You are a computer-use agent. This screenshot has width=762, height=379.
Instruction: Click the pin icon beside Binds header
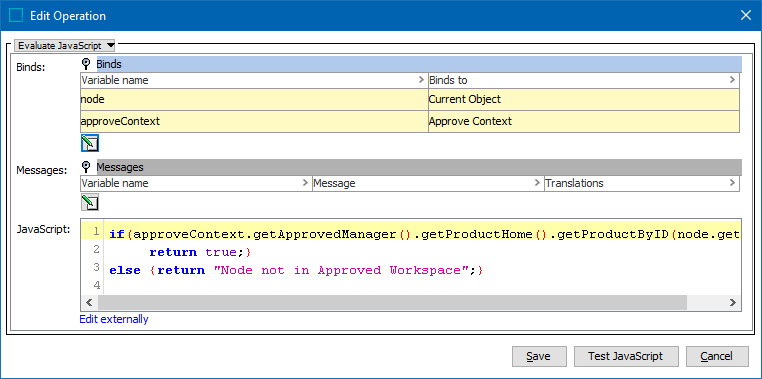click(87, 64)
